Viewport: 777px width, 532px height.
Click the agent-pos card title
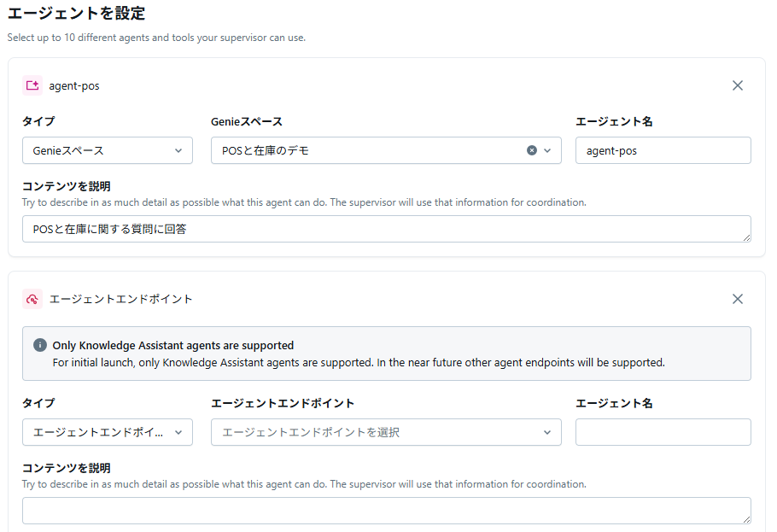coord(74,85)
